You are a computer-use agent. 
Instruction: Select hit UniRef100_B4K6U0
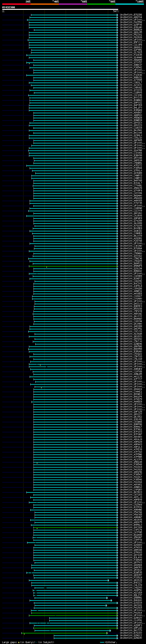click(131, 600)
